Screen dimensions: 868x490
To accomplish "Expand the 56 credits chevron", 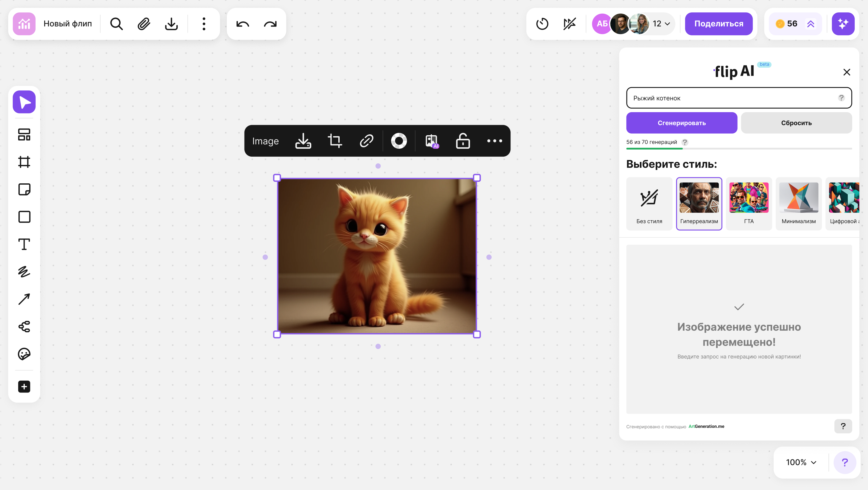I will click(810, 24).
